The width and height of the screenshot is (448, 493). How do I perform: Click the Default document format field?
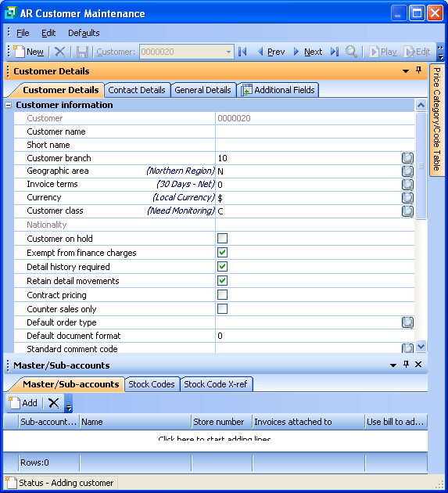314,336
